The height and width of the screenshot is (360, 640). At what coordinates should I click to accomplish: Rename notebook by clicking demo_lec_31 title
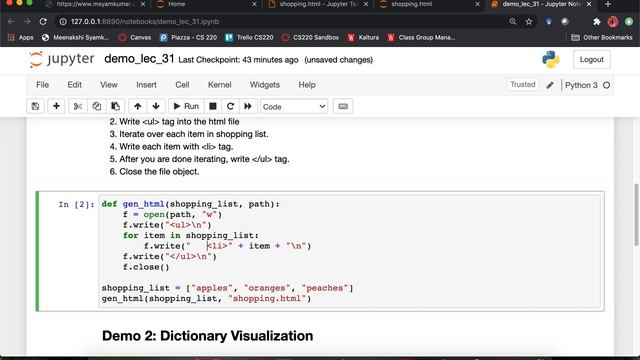click(x=139, y=59)
